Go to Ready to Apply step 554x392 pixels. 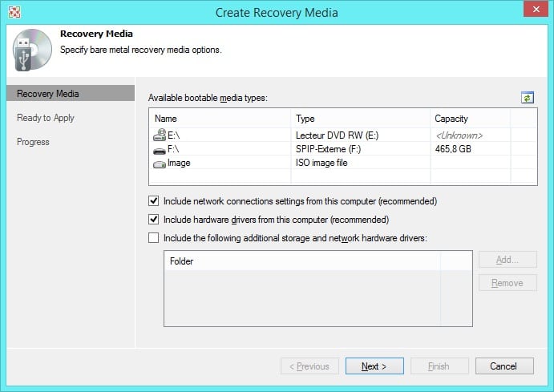click(46, 118)
